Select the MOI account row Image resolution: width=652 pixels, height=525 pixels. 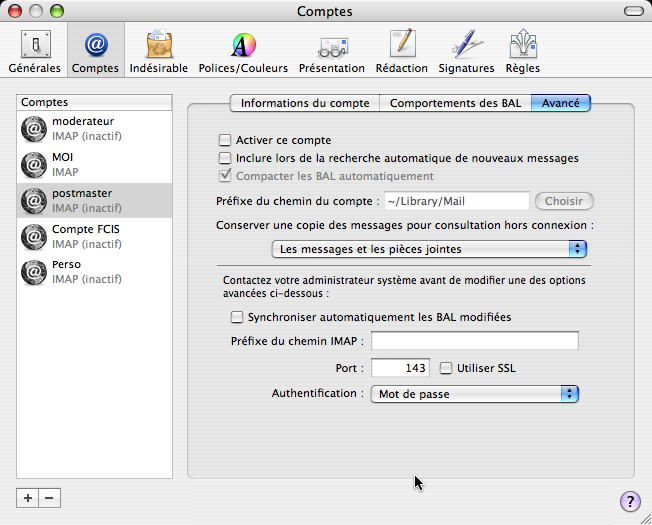click(x=94, y=165)
